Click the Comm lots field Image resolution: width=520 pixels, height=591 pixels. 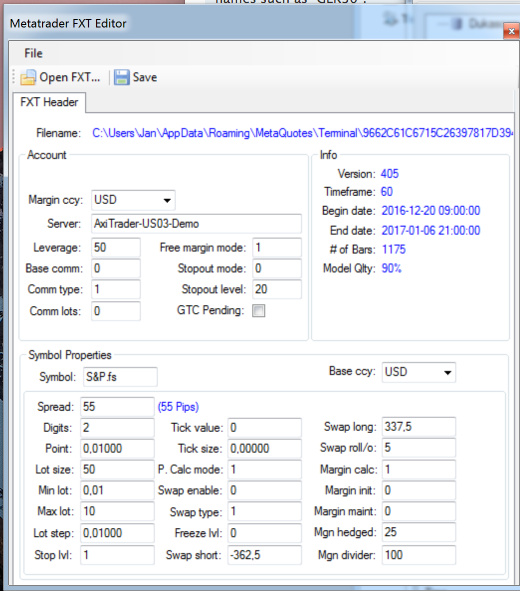tap(116, 311)
